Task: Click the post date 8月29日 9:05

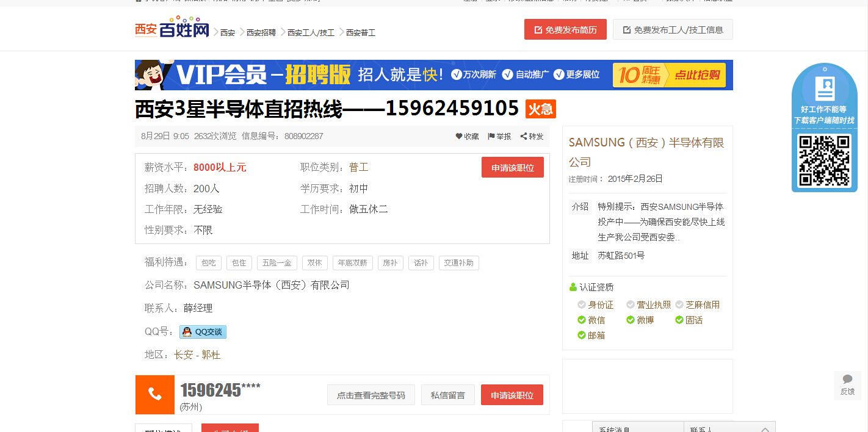Action: point(165,136)
